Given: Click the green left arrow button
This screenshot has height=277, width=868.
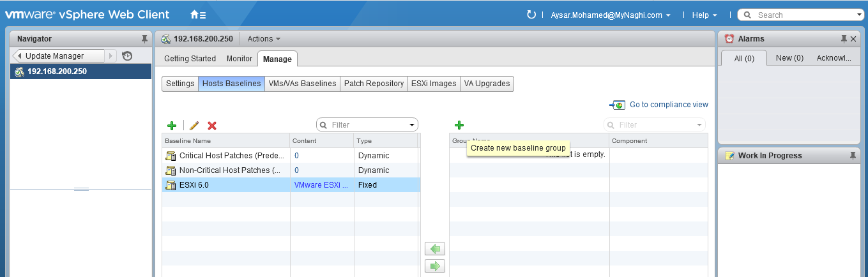Looking at the screenshot, I should [x=435, y=249].
